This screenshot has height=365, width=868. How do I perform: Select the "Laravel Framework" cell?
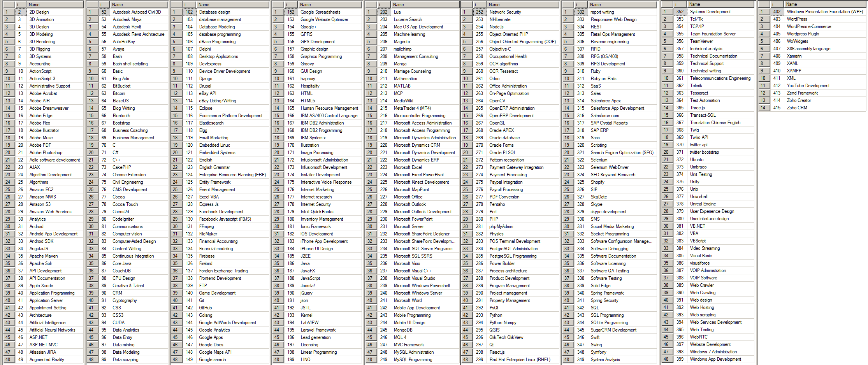click(330, 330)
